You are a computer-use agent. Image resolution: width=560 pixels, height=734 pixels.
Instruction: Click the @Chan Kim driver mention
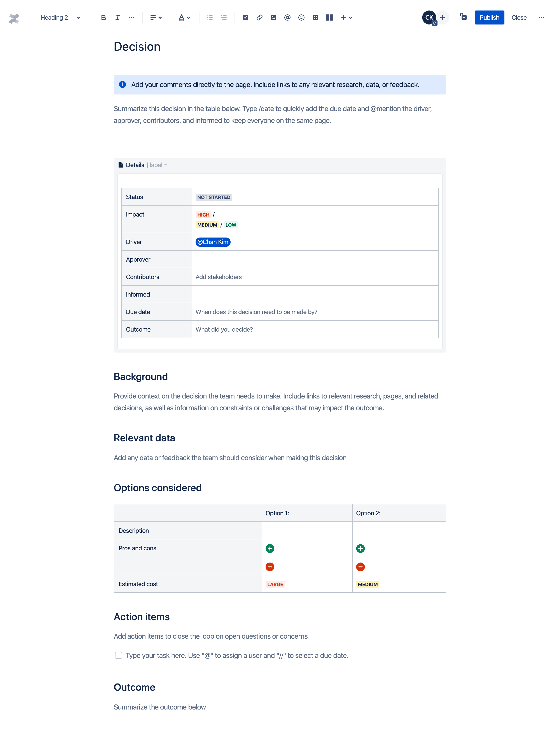[x=212, y=242]
